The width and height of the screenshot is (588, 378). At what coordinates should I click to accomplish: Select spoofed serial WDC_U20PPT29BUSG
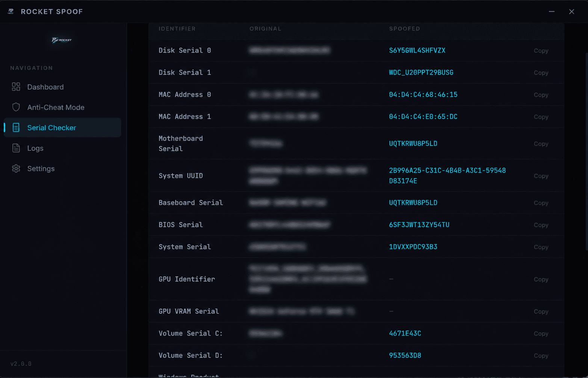pos(421,73)
